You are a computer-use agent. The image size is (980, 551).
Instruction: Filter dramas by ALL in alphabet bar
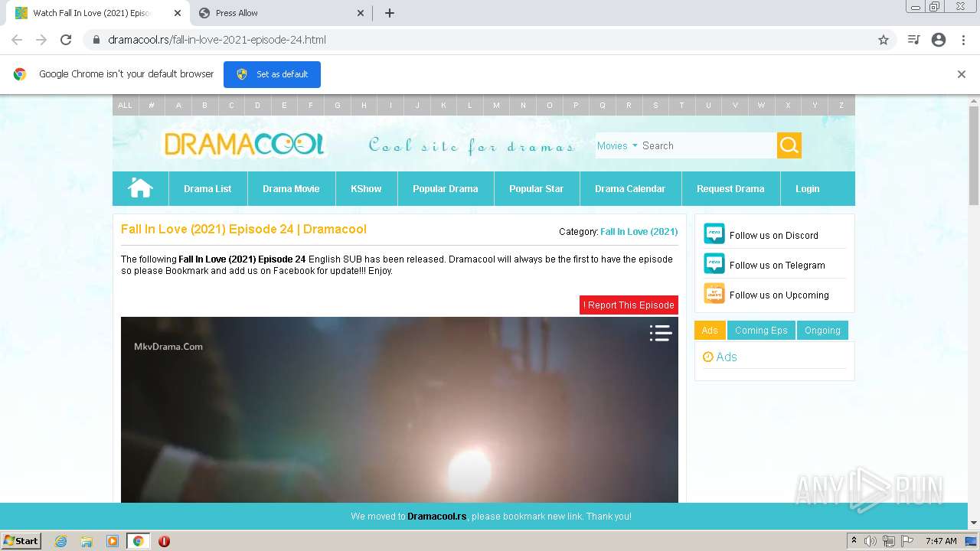(125, 106)
